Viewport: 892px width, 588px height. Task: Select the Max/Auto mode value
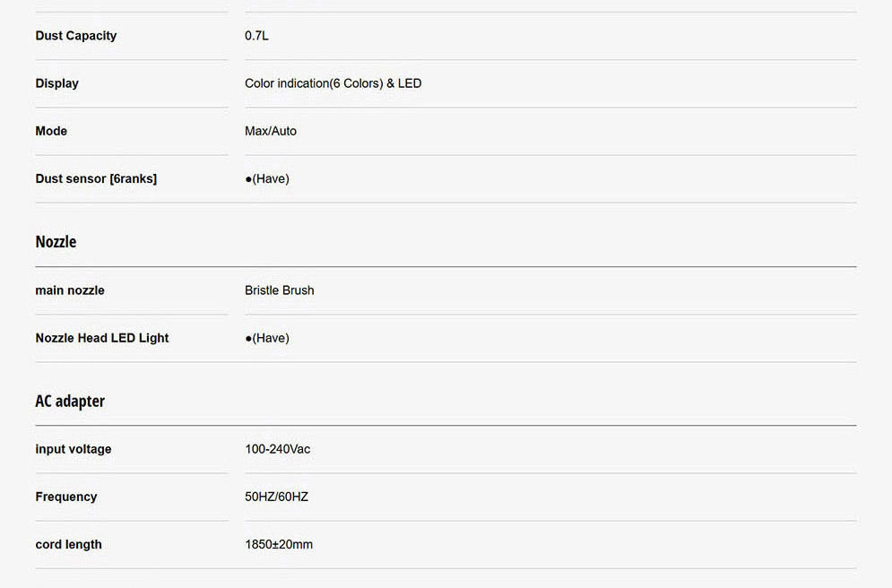click(271, 131)
